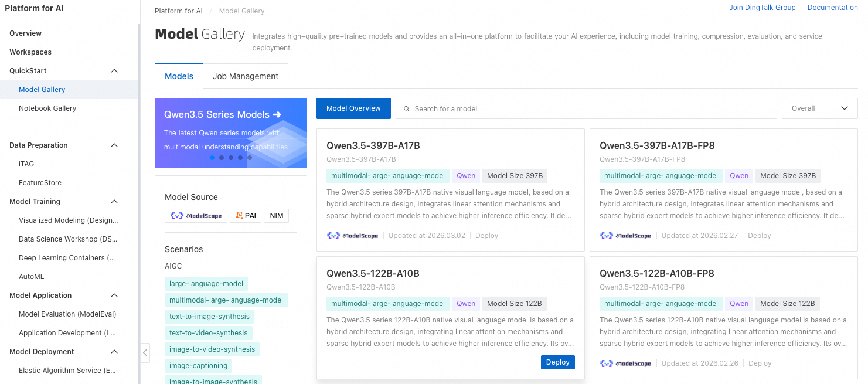Viewport: 868px width, 384px height.
Task: Select fourth carousel dot on banner
Action: [x=240, y=158]
